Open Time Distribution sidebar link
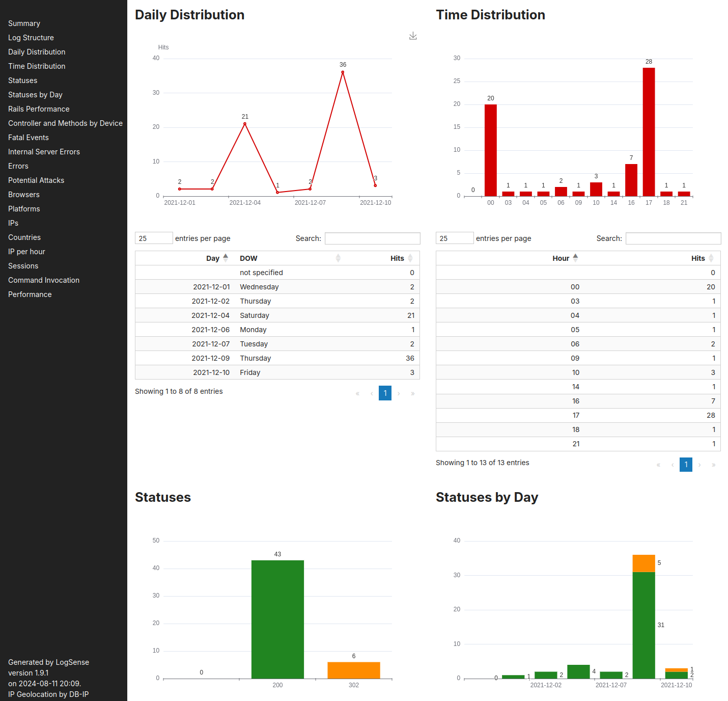Viewport: 728px width, 701px height. [37, 66]
